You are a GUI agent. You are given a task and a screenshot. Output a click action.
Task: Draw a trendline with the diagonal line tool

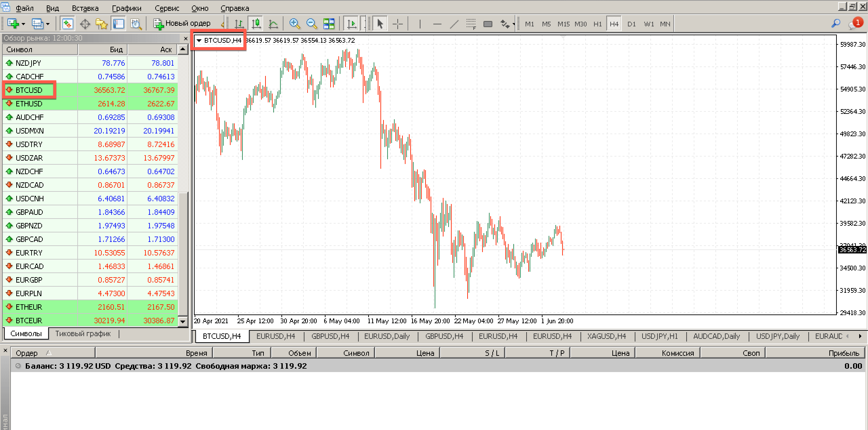coord(454,24)
